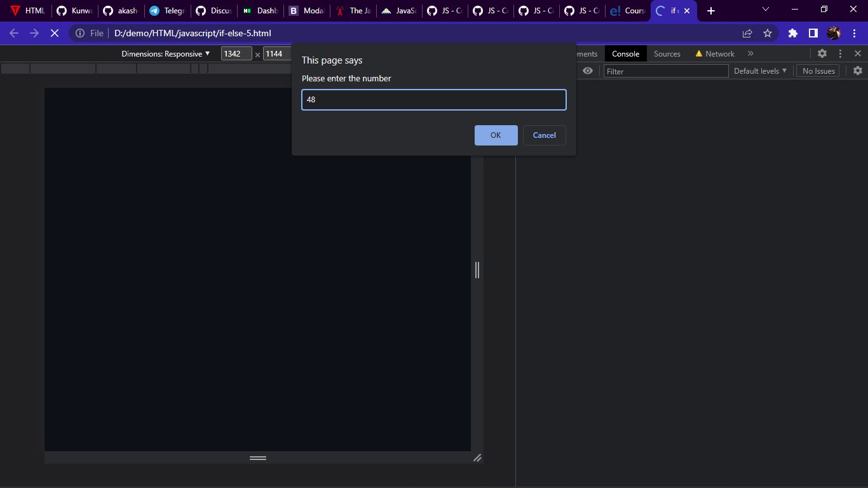Click the page reload stop icon
This screenshot has width=868, height=488.
55,33
